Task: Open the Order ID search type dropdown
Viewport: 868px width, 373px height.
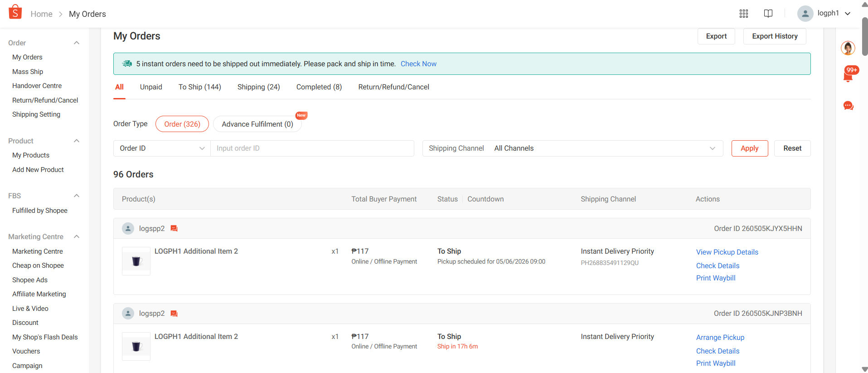Action: tap(162, 148)
